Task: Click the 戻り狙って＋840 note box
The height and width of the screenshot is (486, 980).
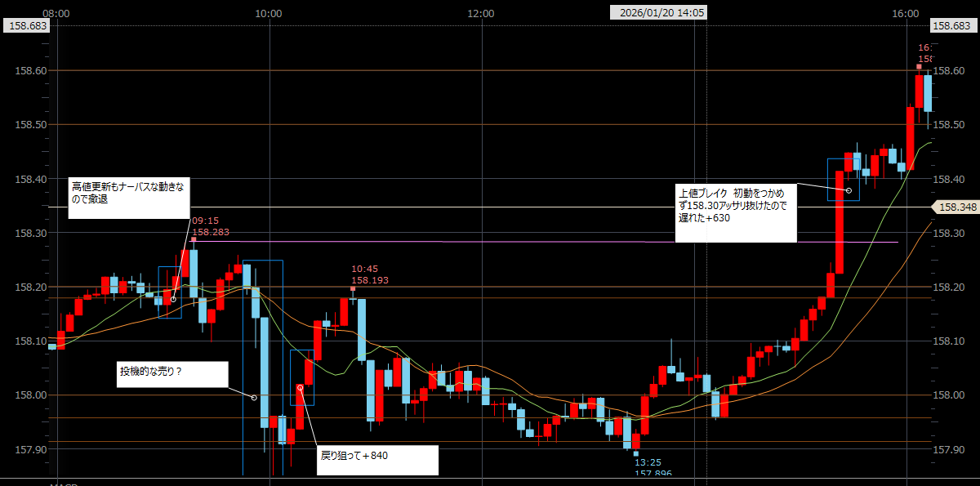Action: tap(377, 460)
